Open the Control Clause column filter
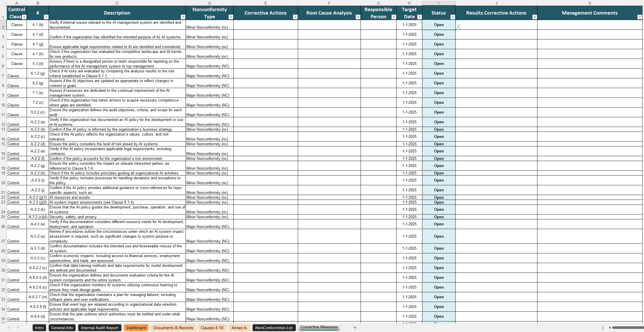Screen dimensions: 644x332 24,17
